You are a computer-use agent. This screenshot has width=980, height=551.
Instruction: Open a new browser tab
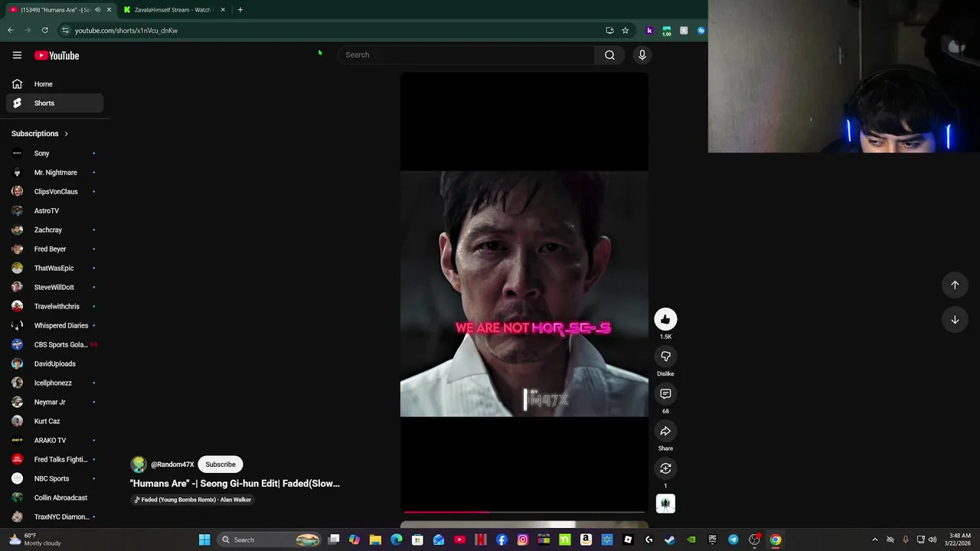coord(240,10)
